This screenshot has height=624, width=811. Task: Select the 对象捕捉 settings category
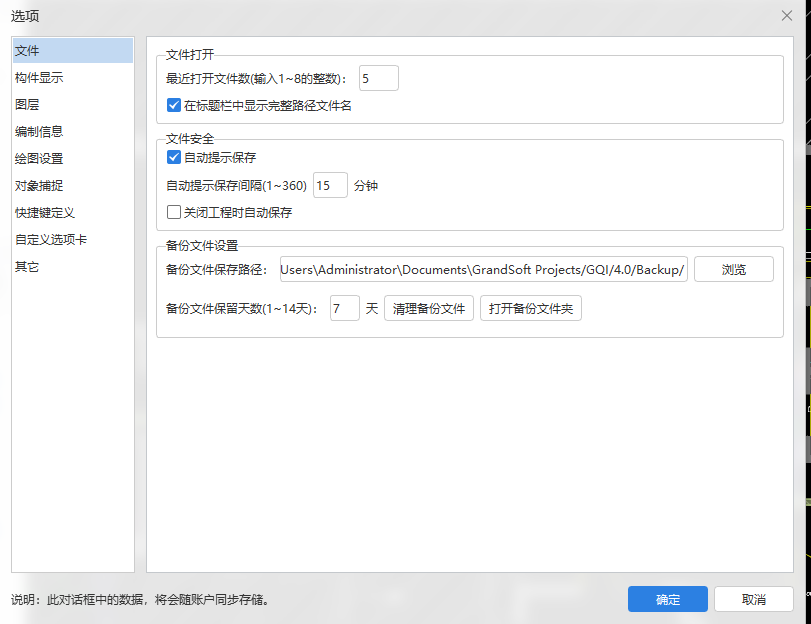pyautogui.click(x=38, y=185)
